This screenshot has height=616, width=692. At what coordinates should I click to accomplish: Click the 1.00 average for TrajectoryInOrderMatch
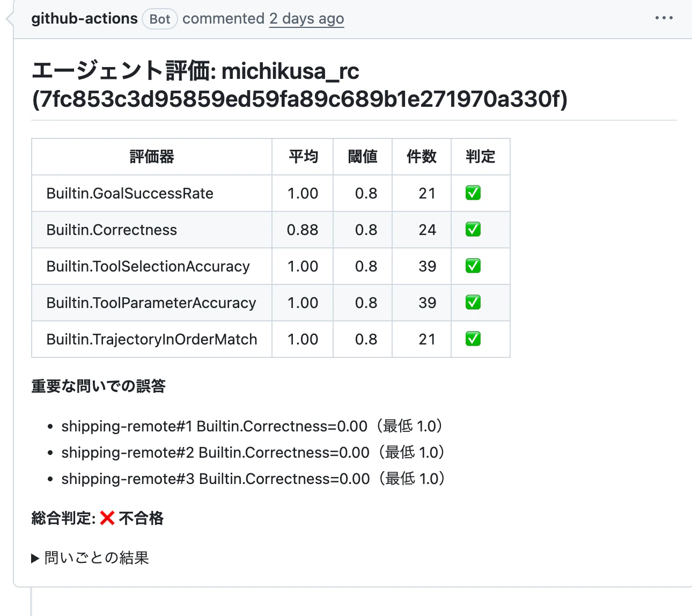pos(303,339)
